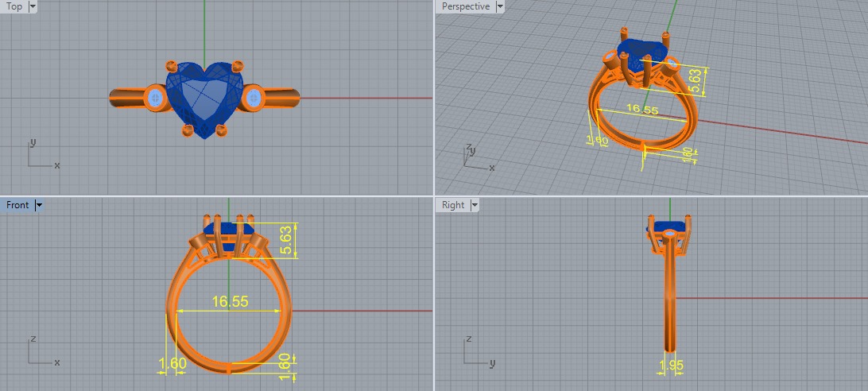Open the Right viewport dropdown arrow
The height and width of the screenshot is (391, 868).
coord(474,206)
